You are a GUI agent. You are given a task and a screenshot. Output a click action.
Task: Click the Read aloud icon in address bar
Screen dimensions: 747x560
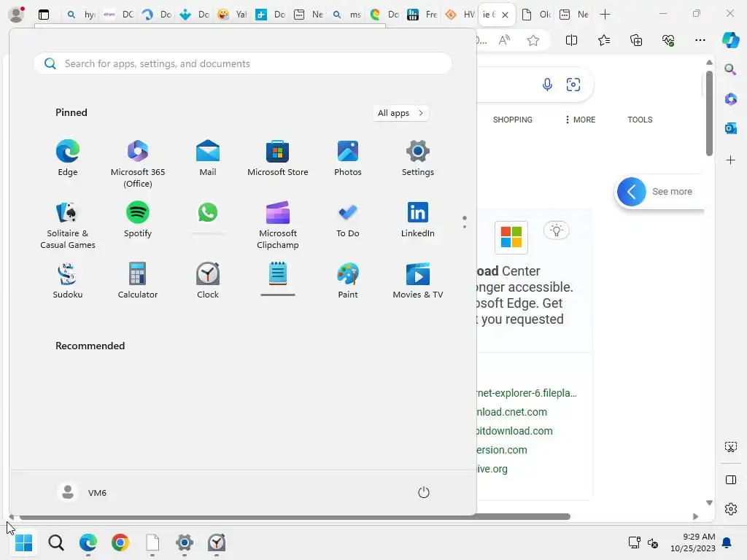pyautogui.click(x=504, y=40)
